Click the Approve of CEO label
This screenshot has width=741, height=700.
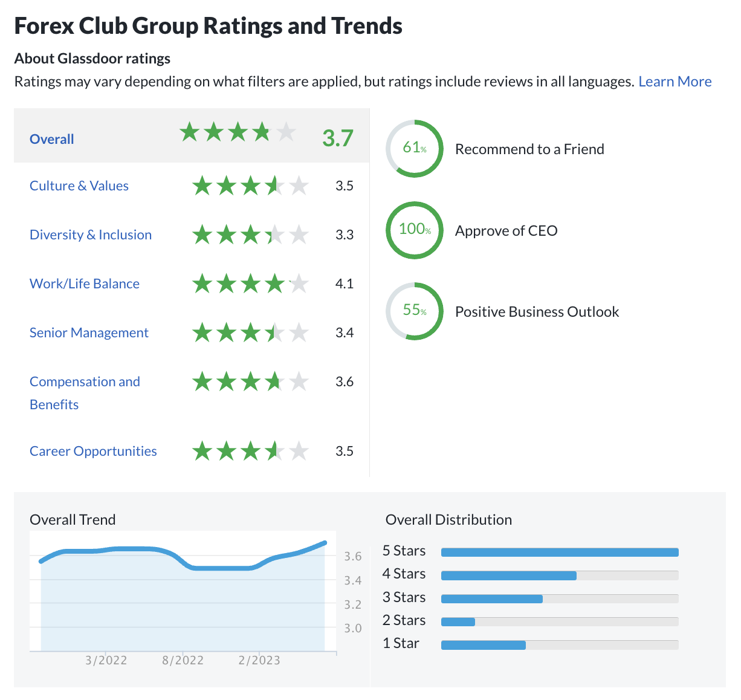point(506,231)
